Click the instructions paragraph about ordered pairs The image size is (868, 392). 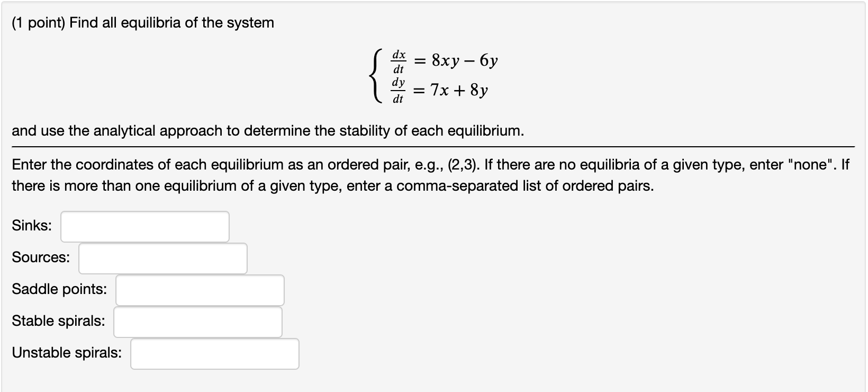tap(370, 175)
